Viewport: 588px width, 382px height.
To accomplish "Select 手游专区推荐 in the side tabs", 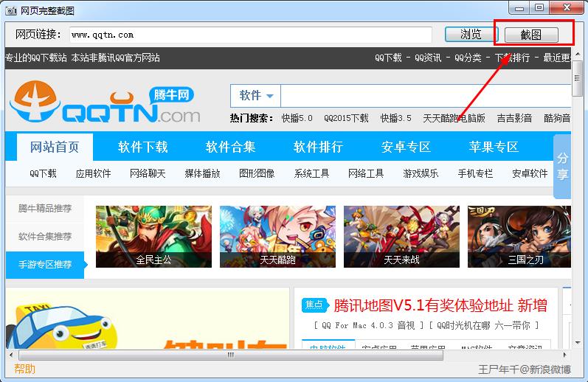I will pyautogui.click(x=45, y=264).
